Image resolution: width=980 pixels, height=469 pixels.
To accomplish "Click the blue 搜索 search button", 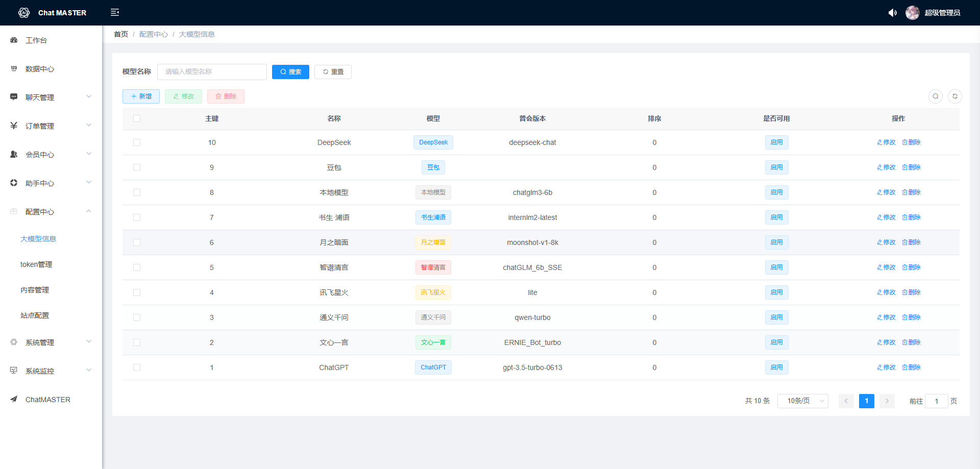I will (290, 72).
